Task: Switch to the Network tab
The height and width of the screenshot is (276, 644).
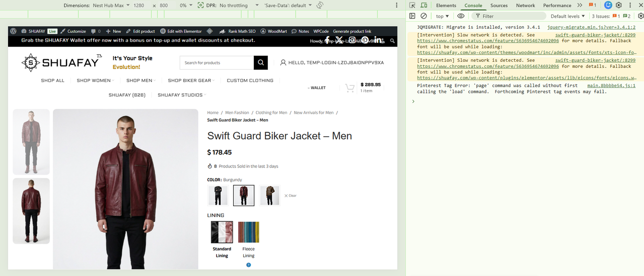Action: [x=525, y=5]
